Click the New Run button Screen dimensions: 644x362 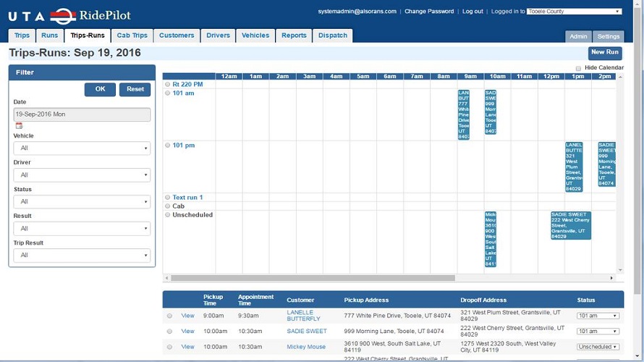[605, 52]
